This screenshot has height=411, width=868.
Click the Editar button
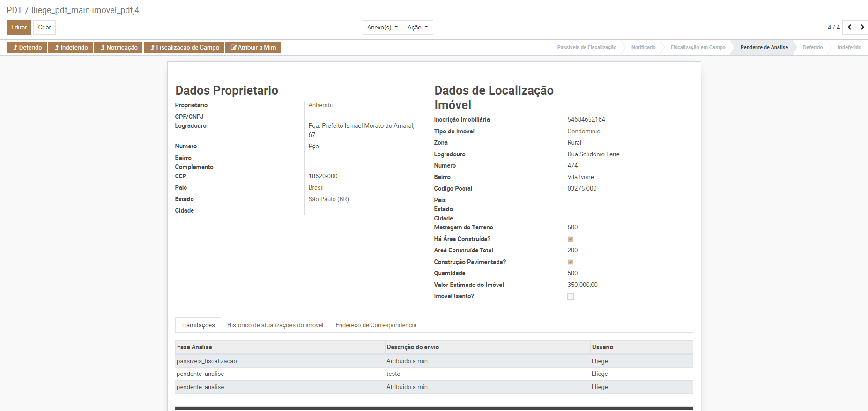(19, 27)
